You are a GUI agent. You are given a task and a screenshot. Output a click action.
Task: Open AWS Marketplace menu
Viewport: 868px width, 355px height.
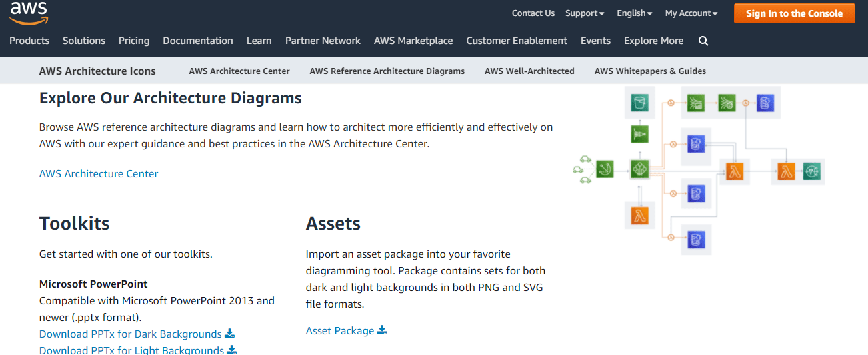click(413, 41)
